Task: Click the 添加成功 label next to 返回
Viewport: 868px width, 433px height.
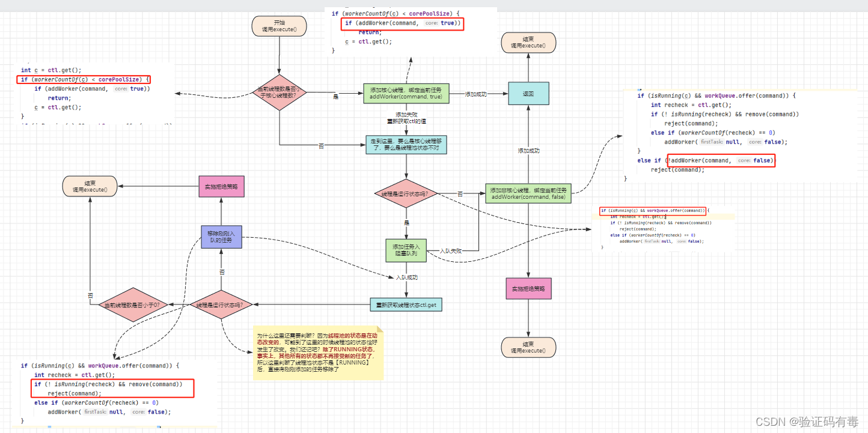Action: point(476,94)
